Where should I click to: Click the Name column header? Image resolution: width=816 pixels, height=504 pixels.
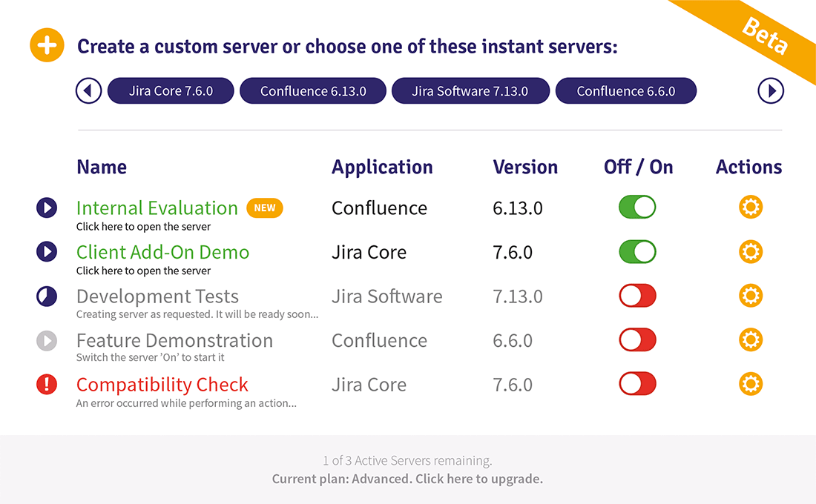102,167
